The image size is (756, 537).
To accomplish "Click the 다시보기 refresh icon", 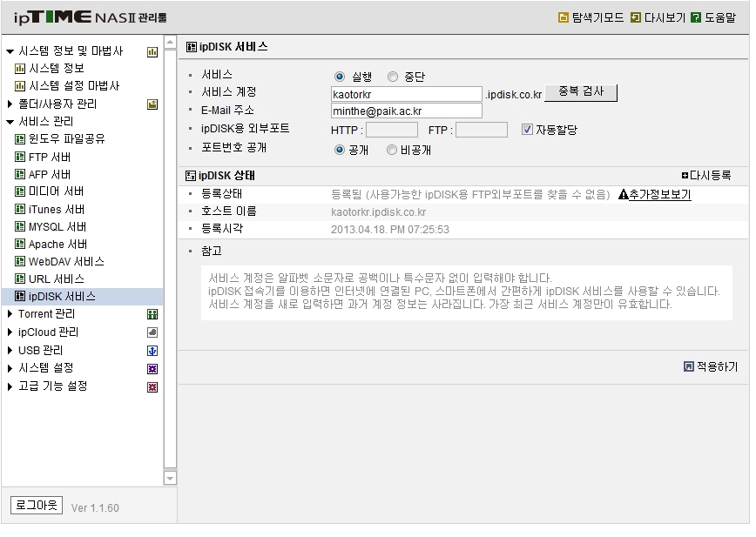I will coord(636,17).
